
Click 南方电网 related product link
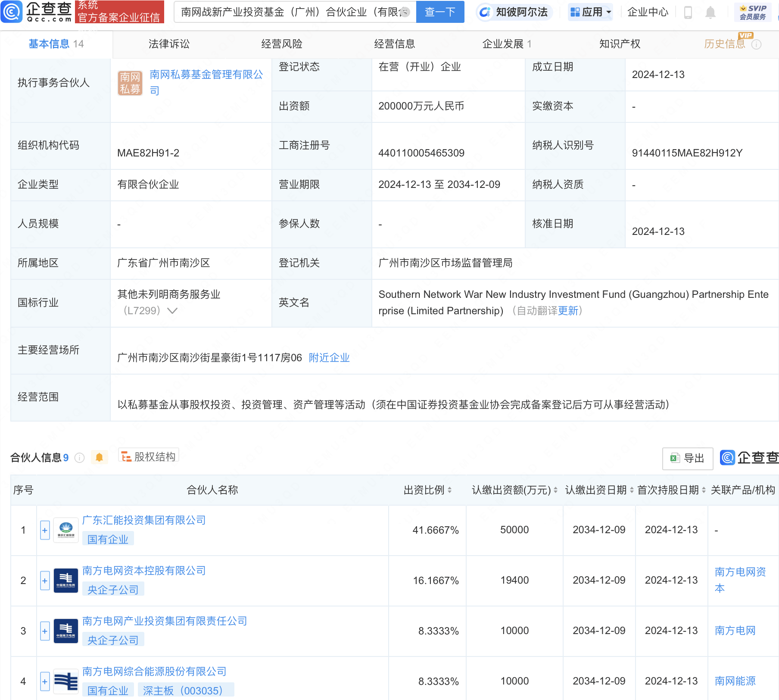[735, 631]
